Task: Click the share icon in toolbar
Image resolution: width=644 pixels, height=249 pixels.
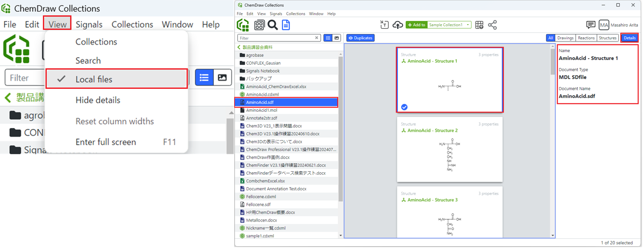Action: click(x=493, y=25)
